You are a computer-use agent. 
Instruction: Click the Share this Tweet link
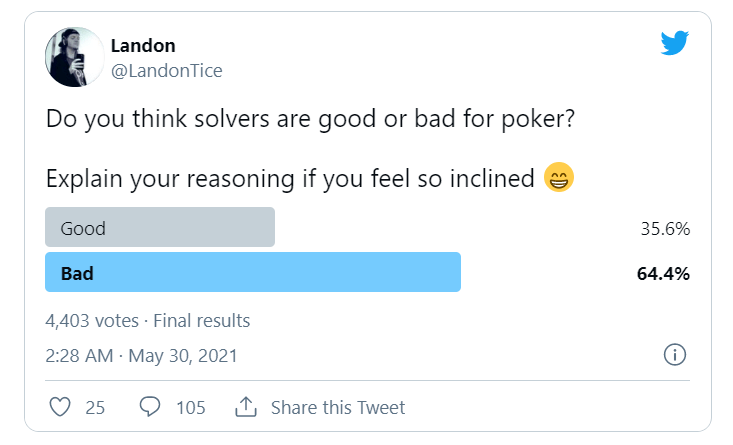coord(338,408)
